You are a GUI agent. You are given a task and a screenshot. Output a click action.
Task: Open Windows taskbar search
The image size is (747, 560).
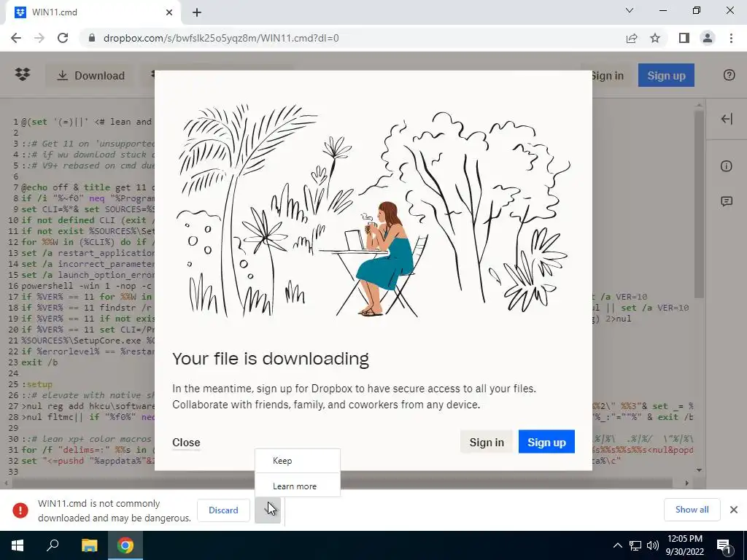pyautogui.click(x=53, y=545)
